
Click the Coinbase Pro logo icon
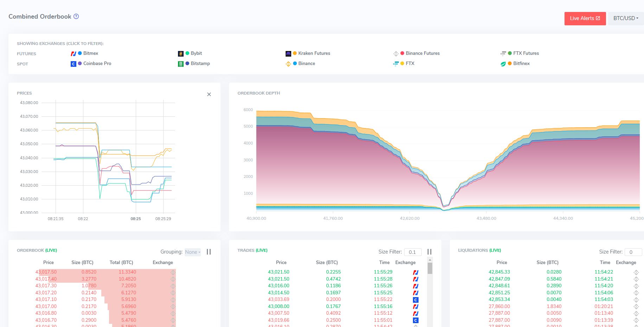click(x=73, y=64)
